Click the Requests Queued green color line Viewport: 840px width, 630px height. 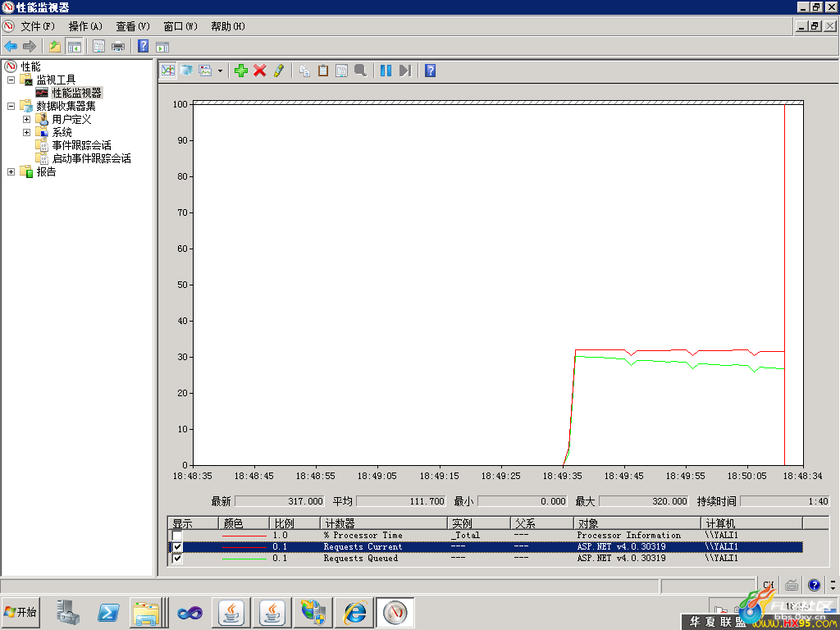coord(244,559)
